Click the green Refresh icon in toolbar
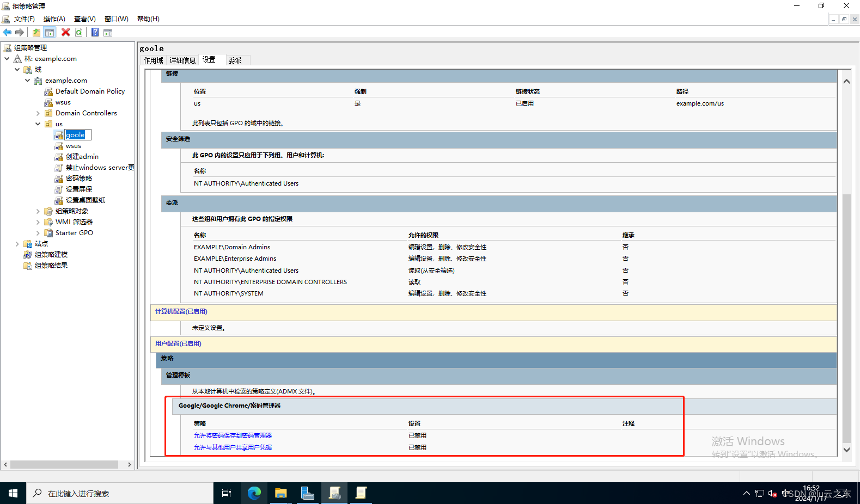Viewport: 860px width, 504px height. coord(79,32)
